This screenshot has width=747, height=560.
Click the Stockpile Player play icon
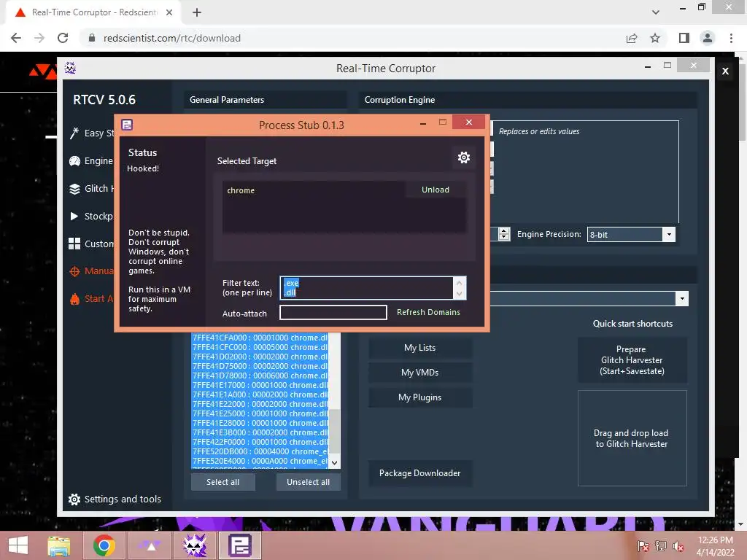tap(74, 216)
